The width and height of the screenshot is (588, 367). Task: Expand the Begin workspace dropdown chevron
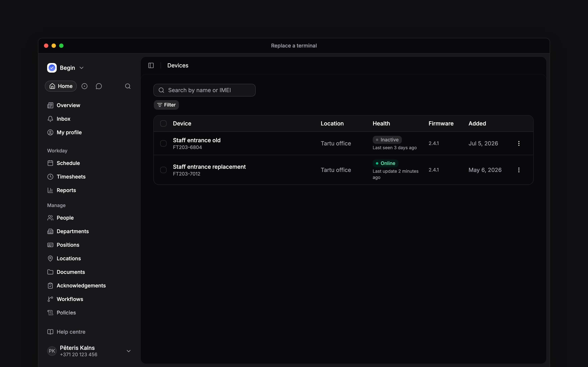pos(82,68)
